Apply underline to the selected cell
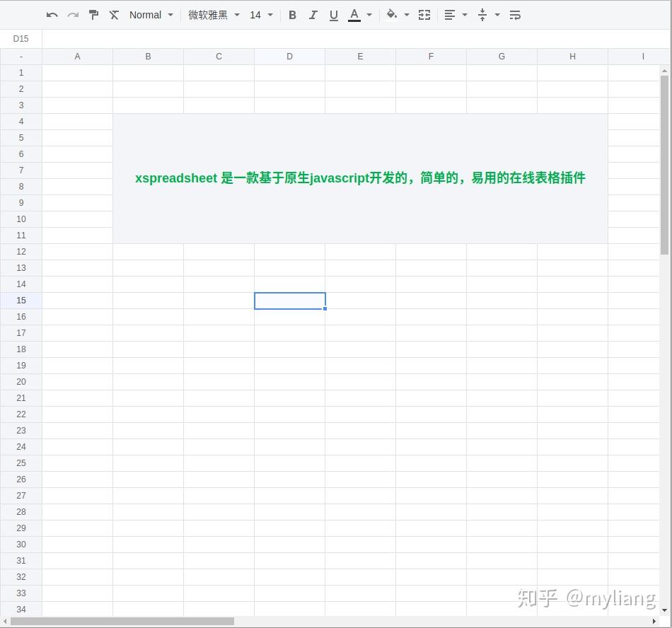This screenshot has height=628, width=672. tap(333, 14)
